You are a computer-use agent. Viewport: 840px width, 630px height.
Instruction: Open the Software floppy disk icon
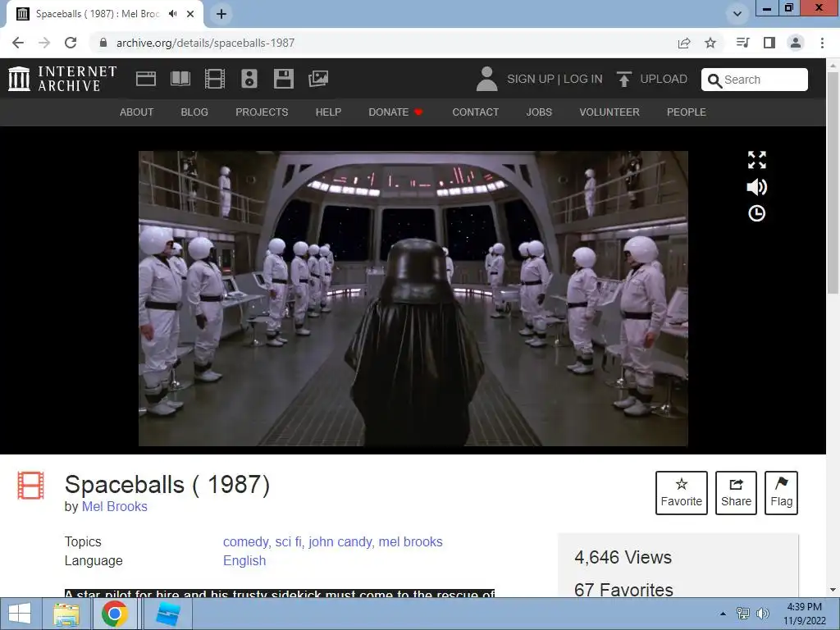283,79
